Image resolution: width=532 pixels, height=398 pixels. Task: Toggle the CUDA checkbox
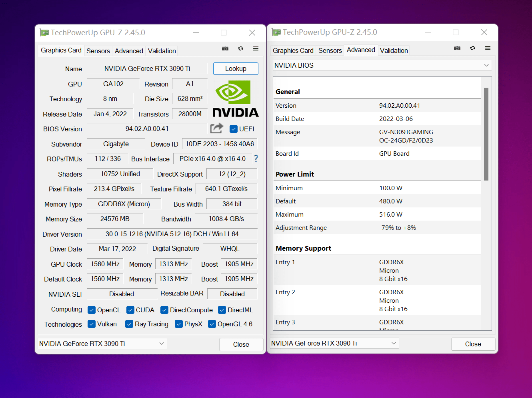tap(130, 310)
